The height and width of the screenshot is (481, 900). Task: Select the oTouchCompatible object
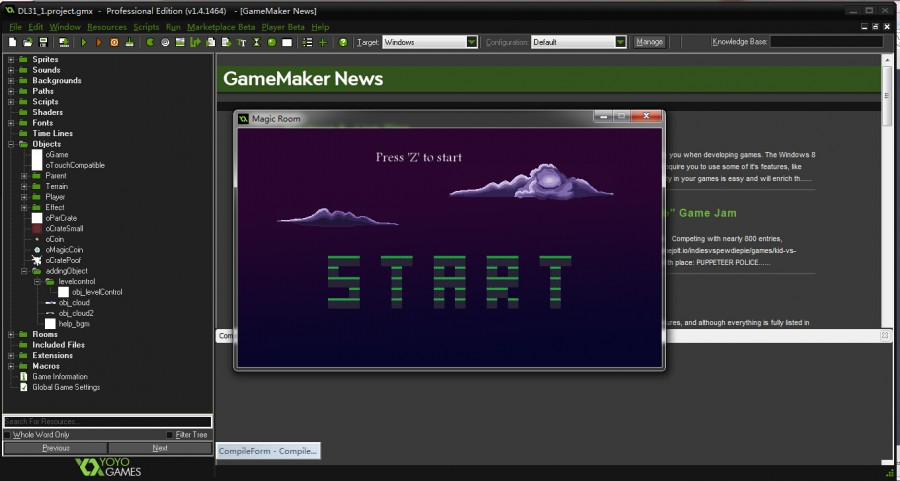(x=75, y=165)
